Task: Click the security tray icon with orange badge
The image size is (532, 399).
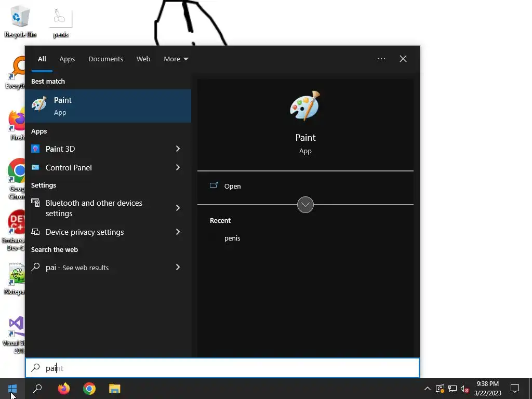Action: (440, 389)
